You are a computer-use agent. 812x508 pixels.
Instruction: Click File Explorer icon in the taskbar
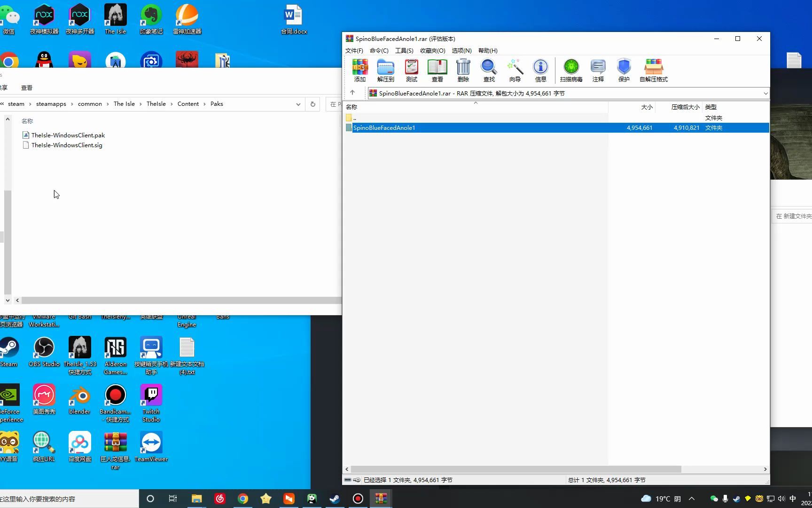coord(196,499)
